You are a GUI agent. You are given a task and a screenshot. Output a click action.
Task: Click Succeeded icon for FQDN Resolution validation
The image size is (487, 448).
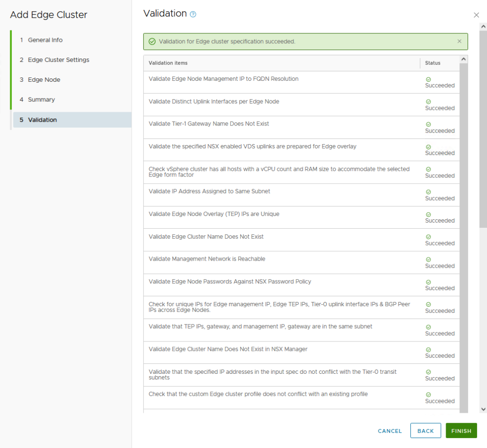(x=428, y=79)
